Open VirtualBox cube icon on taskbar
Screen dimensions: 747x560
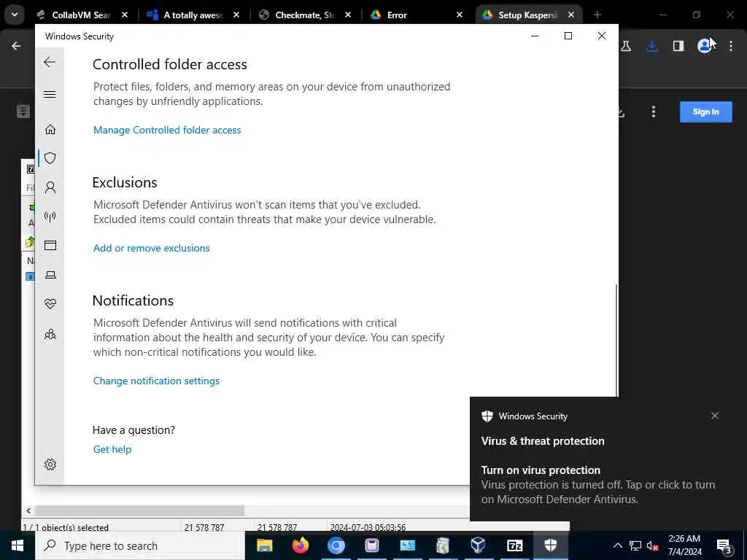coord(479,545)
